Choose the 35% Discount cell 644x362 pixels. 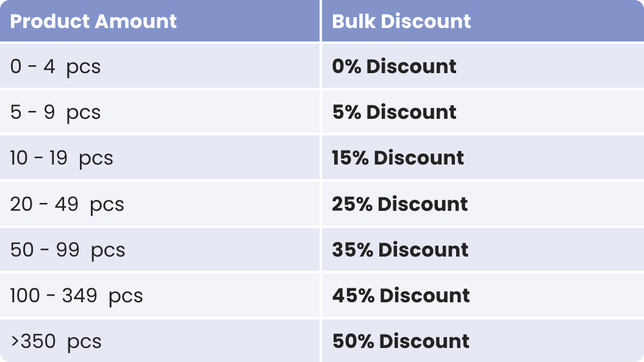click(400, 250)
